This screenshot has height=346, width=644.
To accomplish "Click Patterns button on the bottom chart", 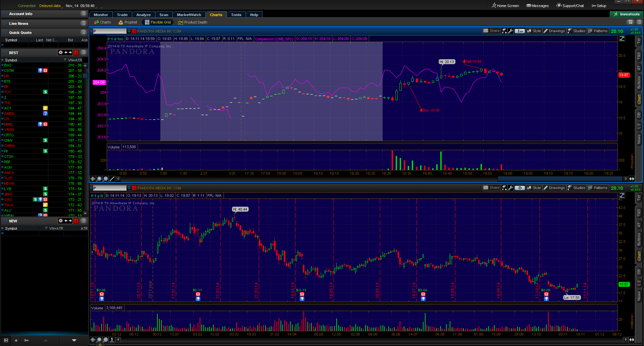I will tap(598, 188).
